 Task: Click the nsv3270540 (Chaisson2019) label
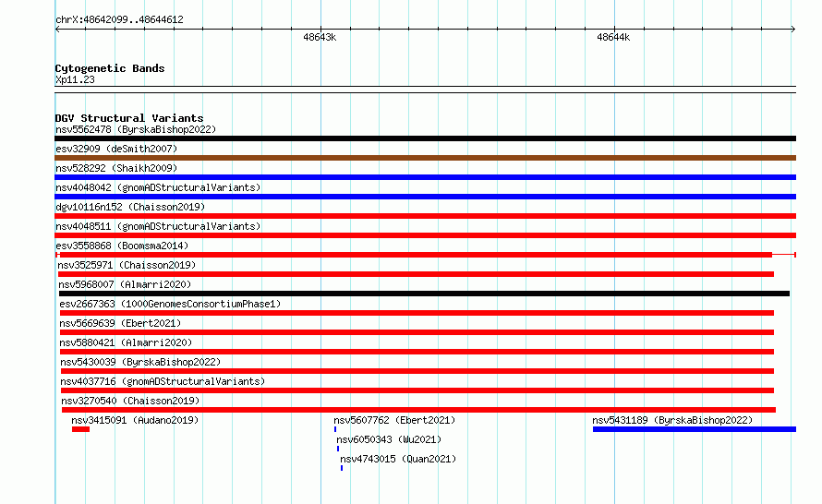pyautogui.click(x=130, y=401)
